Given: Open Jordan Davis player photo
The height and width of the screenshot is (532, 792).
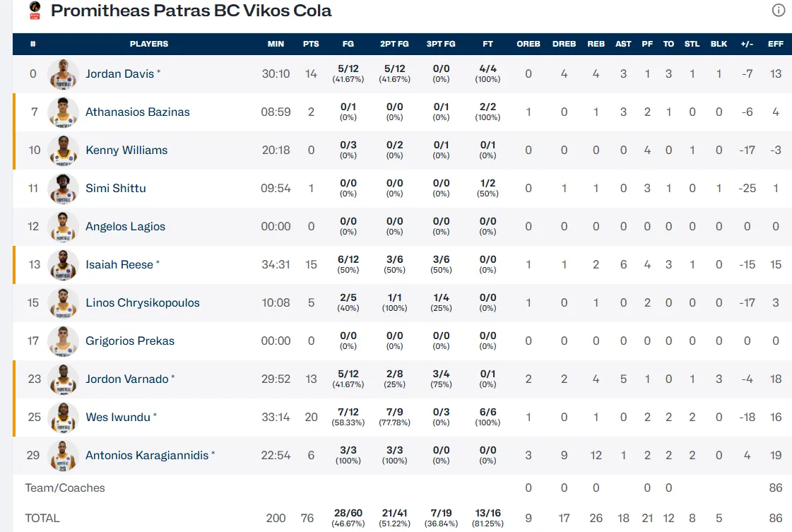Looking at the screenshot, I should point(63,73).
